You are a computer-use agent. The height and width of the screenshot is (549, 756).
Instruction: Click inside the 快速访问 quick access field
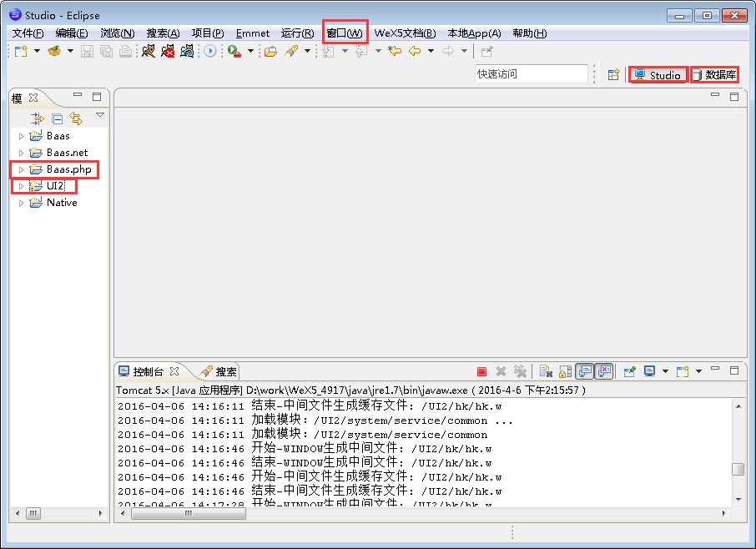point(532,73)
